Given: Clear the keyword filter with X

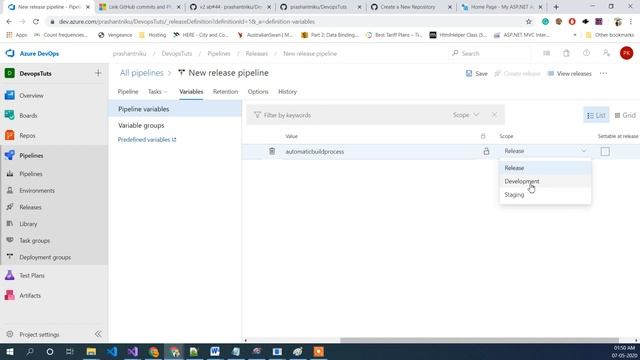Looking at the screenshot, I should [x=494, y=115].
